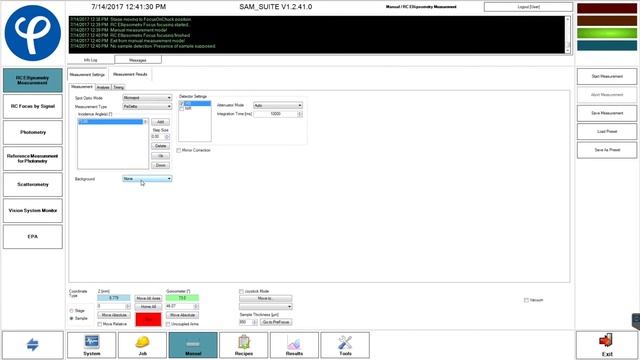Select the Stage coordinate radio button
The image size is (640, 360).
pyautogui.click(x=71, y=311)
